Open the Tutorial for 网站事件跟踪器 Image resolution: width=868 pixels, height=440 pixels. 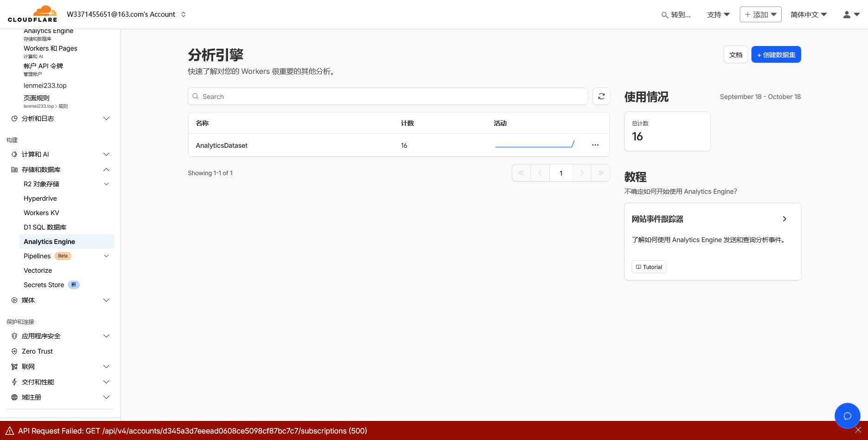click(x=648, y=267)
